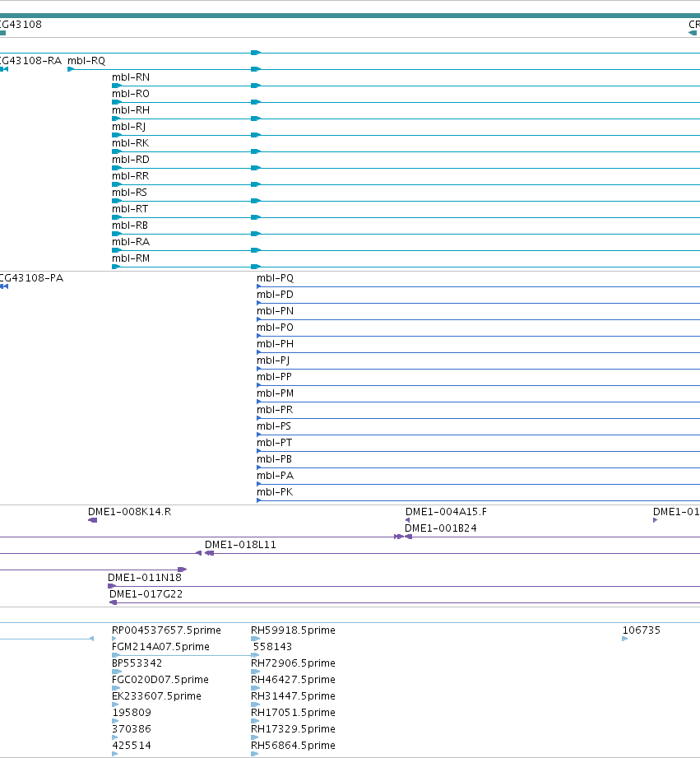Select the mbl-RM transcript label
700x758 pixels.
coord(131,258)
